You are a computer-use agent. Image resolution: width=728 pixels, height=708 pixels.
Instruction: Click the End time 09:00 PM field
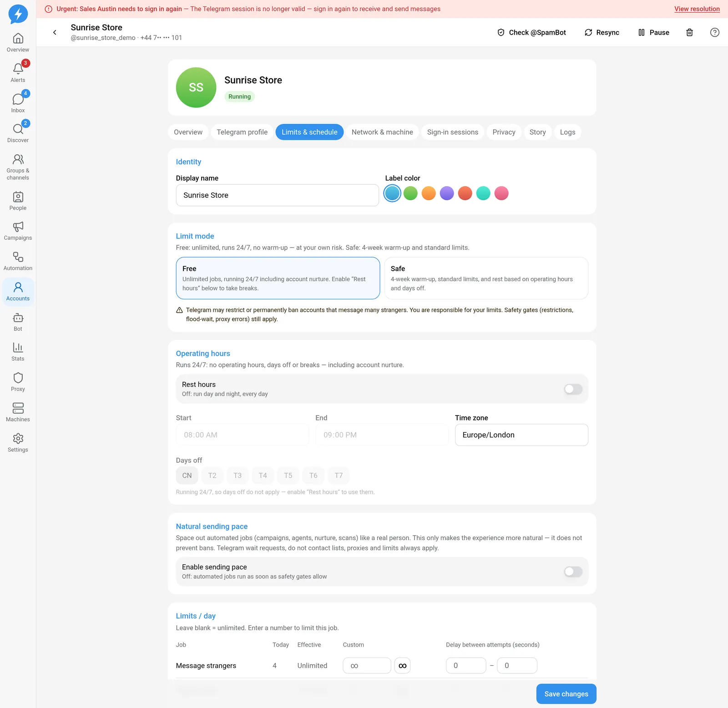(x=382, y=435)
